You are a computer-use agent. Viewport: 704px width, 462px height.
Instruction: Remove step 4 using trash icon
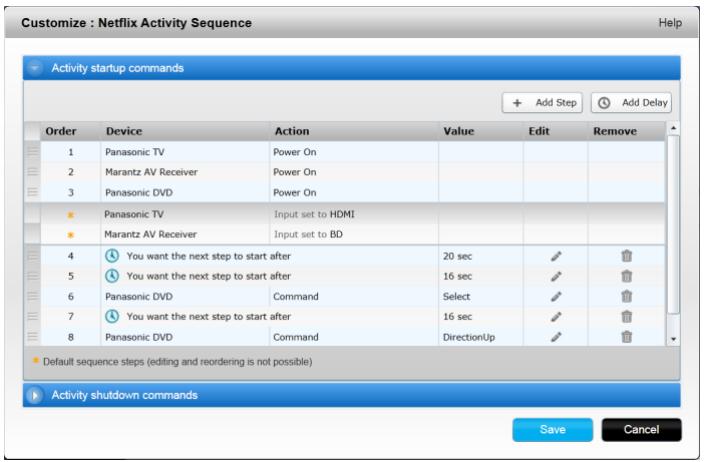point(627,256)
